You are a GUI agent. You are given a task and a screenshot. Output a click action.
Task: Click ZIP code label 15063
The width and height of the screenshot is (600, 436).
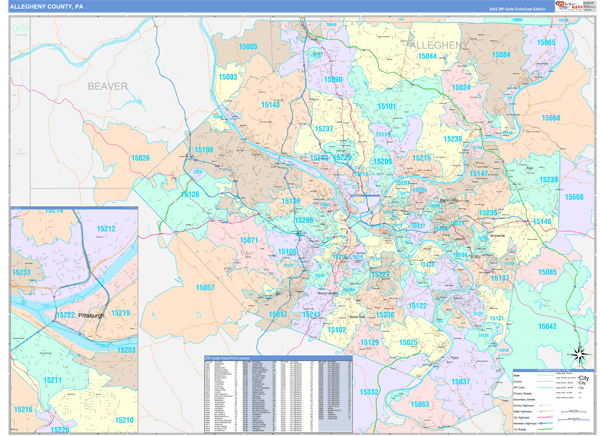coord(420,404)
